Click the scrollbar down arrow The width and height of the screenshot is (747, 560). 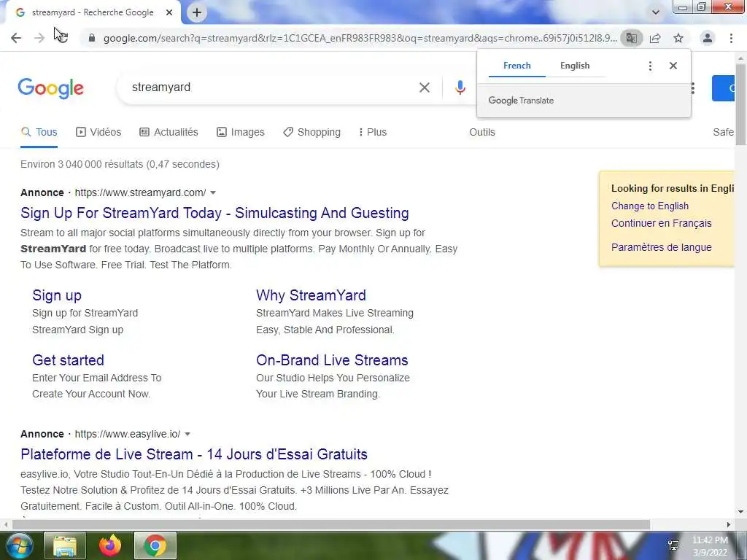point(740,512)
